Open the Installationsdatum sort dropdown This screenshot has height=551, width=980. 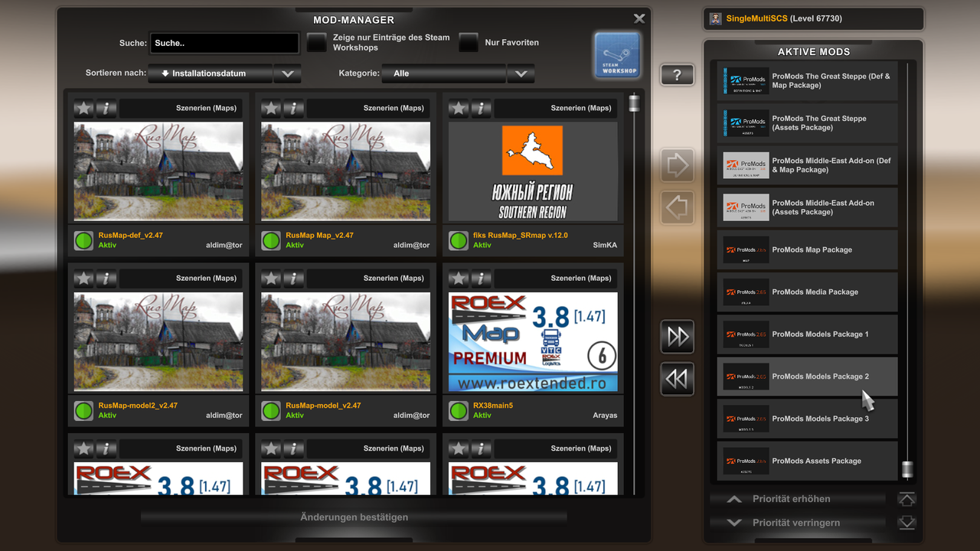[x=211, y=73]
